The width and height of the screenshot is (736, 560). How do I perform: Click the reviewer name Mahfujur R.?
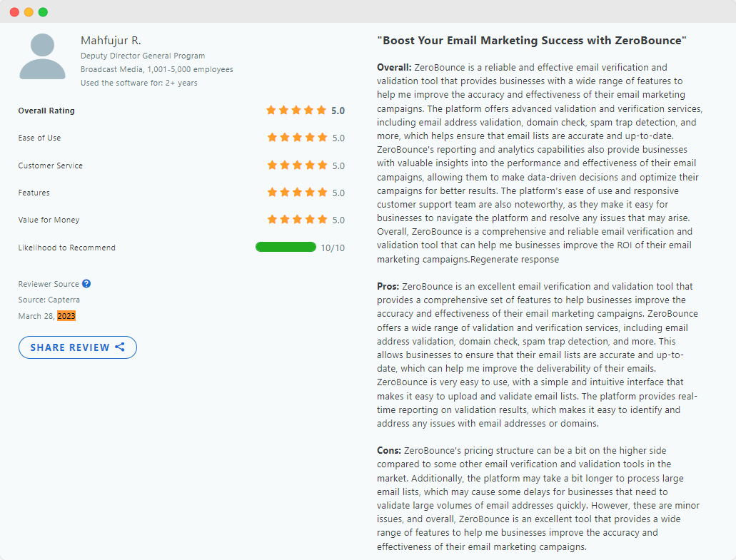[x=111, y=40]
